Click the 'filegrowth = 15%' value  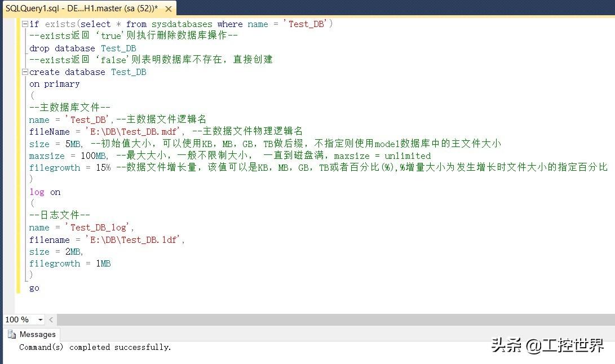point(70,168)
